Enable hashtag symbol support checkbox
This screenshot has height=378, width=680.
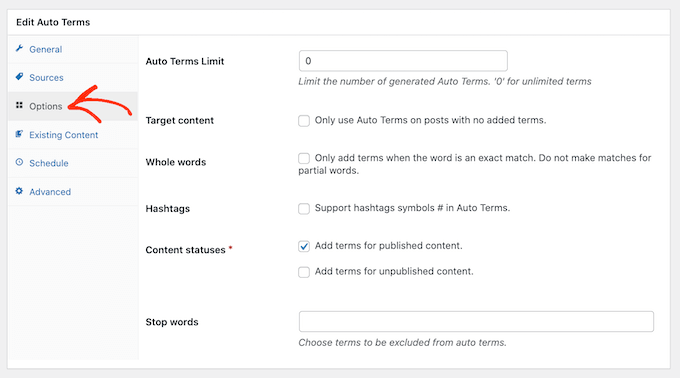pos(304,209)
